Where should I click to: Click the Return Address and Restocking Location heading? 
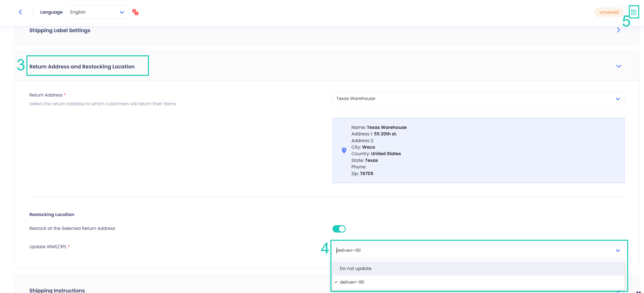coord(82,66)
